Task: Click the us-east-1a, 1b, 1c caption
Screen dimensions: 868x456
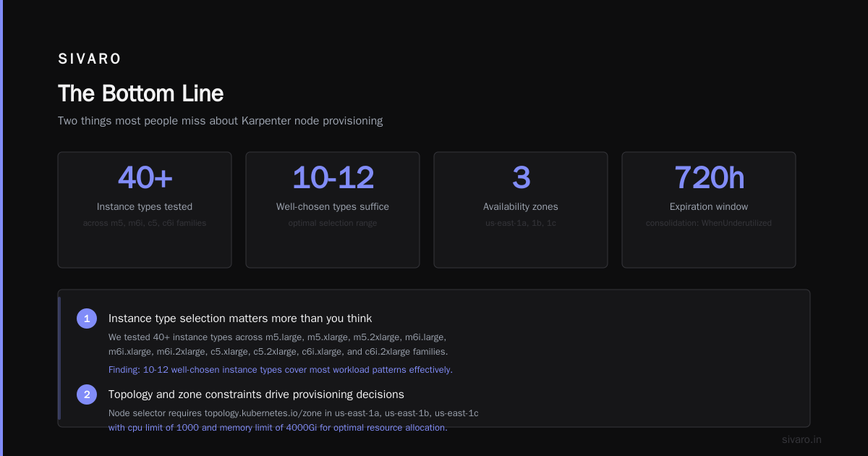Action: pos(521,223)
